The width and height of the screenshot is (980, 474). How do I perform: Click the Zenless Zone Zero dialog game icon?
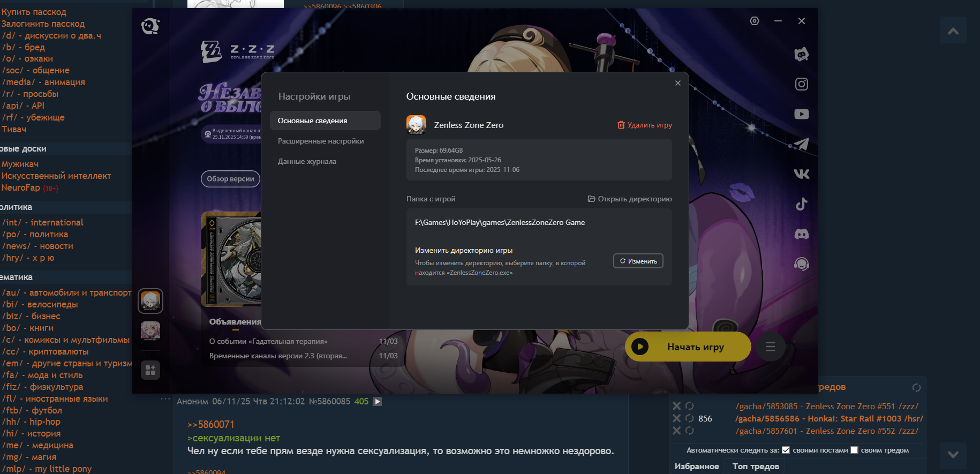[x=416, y=125]
